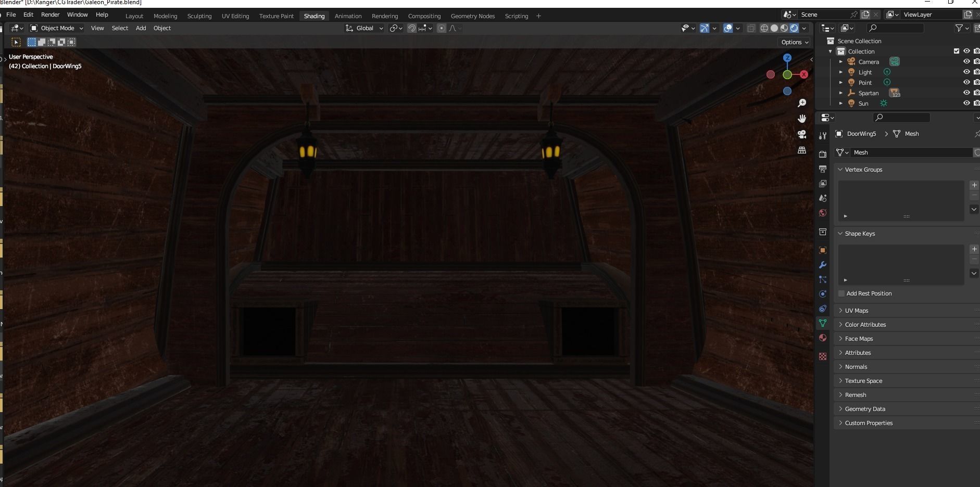This screenshot has height=487, width=980.
Task: Open the File menu
Action: (11, 15)
